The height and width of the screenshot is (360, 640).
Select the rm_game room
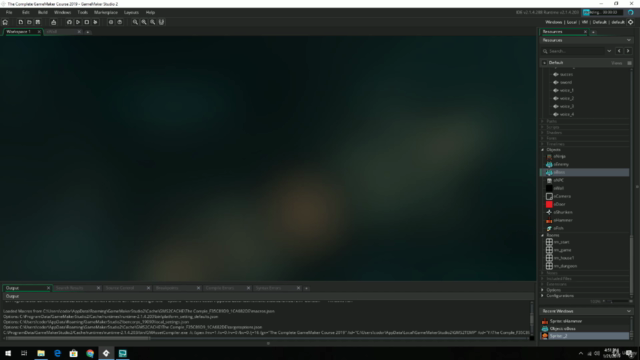coord(562,250)
